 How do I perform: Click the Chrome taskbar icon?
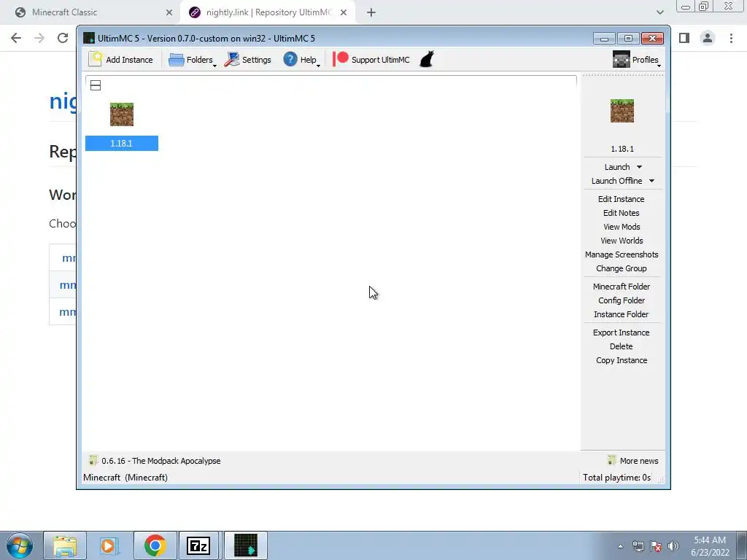point(155,545)
